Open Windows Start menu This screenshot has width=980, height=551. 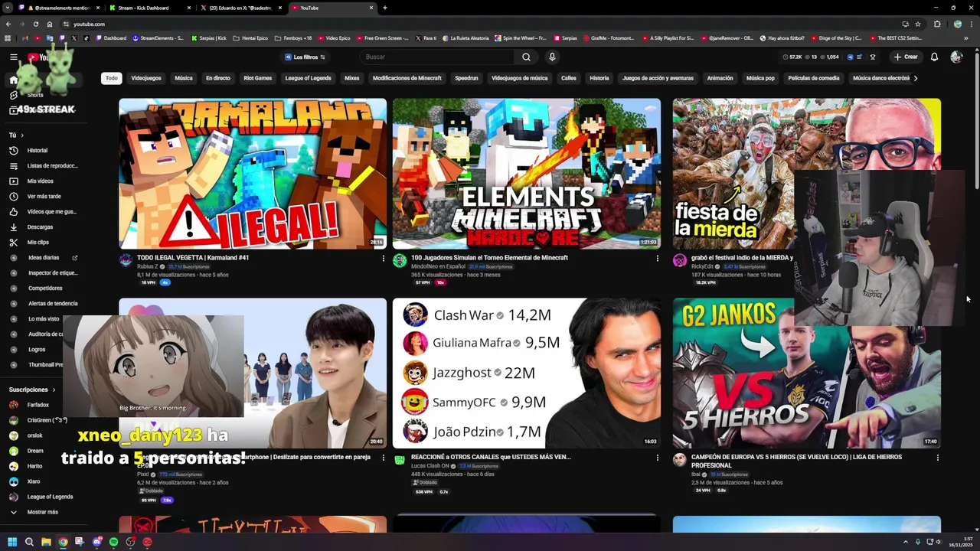12,542
